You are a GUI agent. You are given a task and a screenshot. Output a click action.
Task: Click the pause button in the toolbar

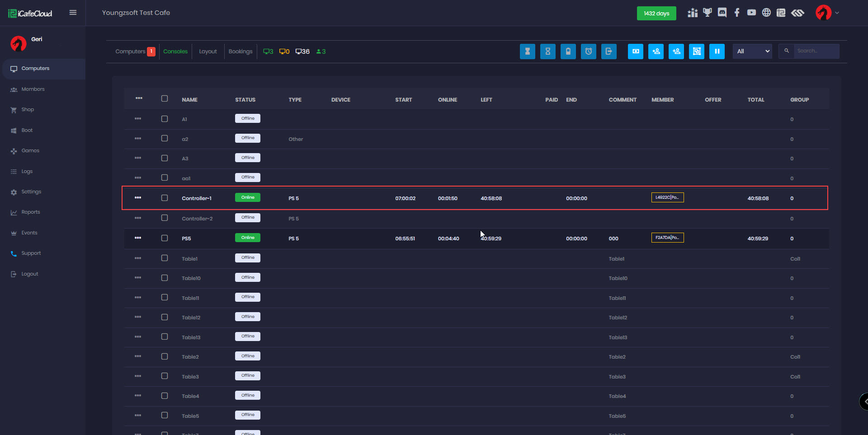[x=717, y=51]
